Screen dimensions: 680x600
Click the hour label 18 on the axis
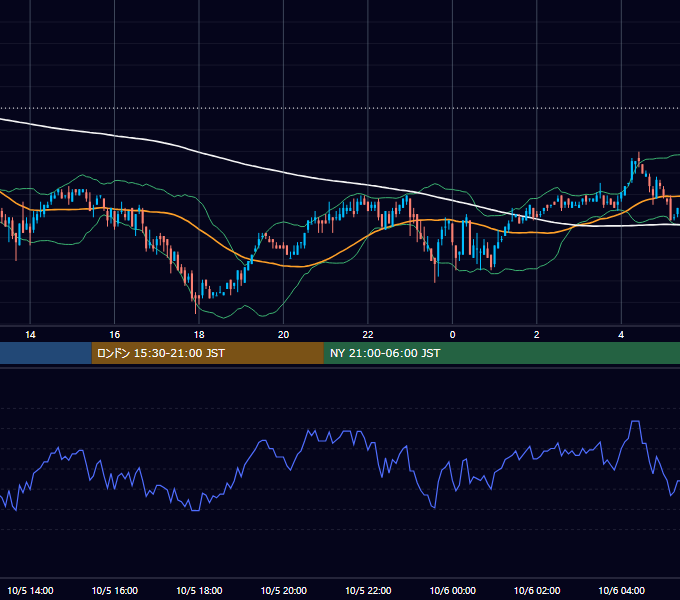click(199, 335)
